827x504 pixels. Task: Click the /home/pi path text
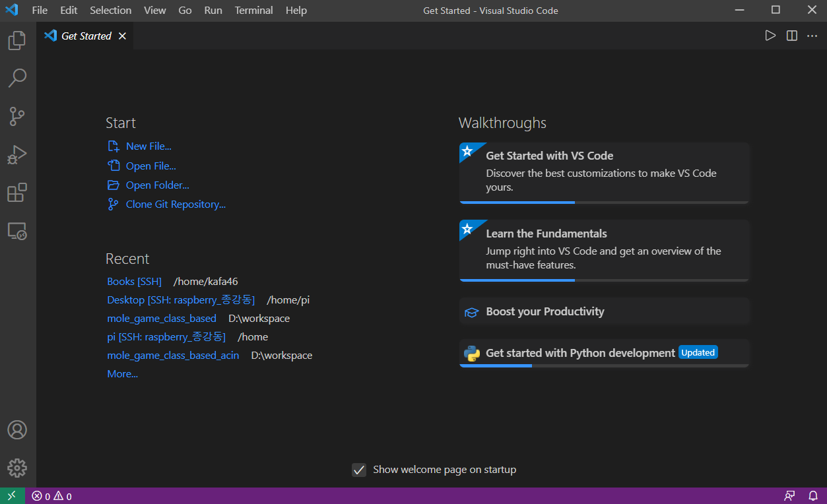[x=288, y=300]
